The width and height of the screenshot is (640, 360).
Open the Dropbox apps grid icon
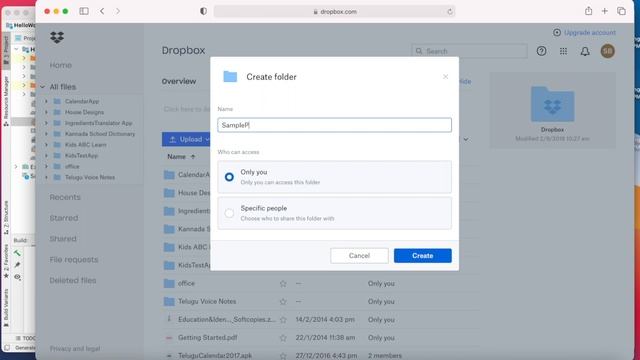[x=563, y=51]
